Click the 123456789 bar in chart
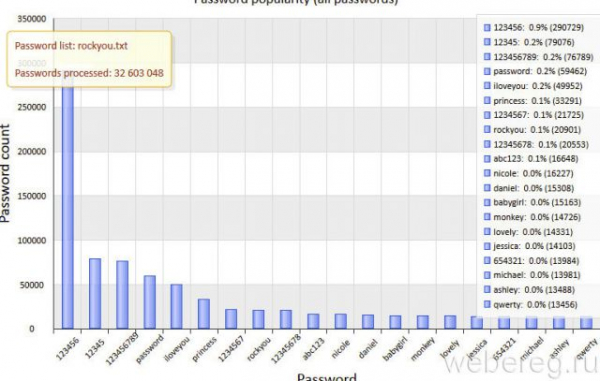 point(122,295)
